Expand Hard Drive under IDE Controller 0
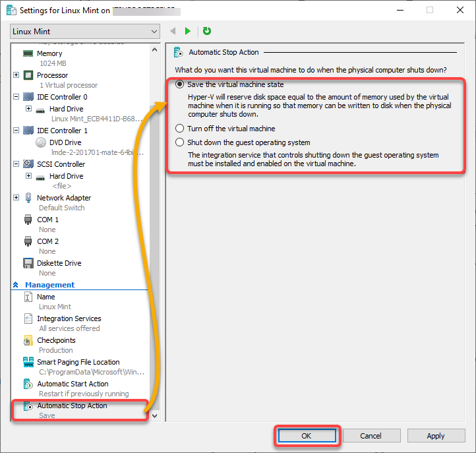Image resolution: width=476 pixels, height=453 pixels. (x=28, y=109)
